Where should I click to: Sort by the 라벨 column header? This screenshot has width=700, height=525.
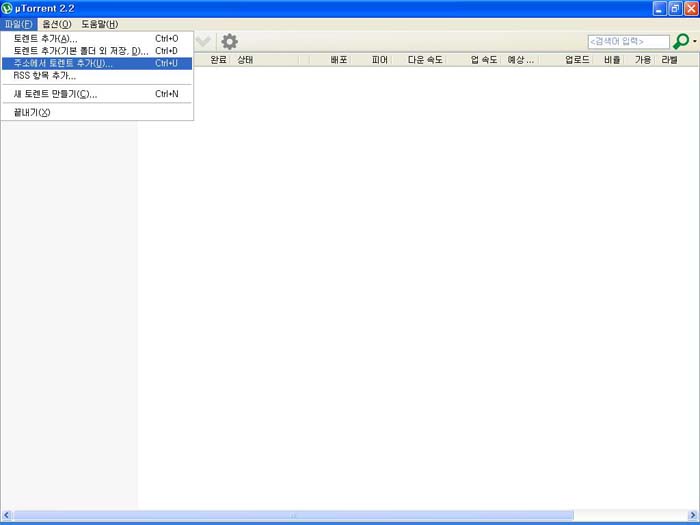click(669, 60)
